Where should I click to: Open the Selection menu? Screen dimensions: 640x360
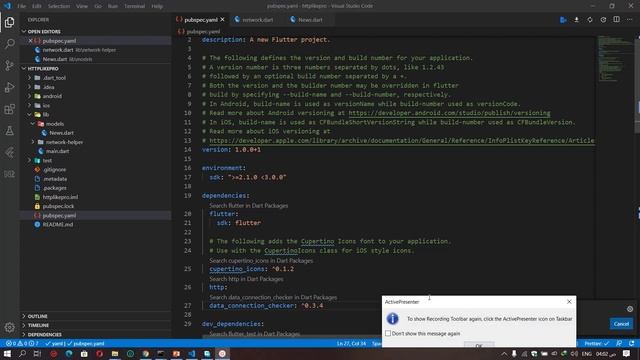click(59, 6)
